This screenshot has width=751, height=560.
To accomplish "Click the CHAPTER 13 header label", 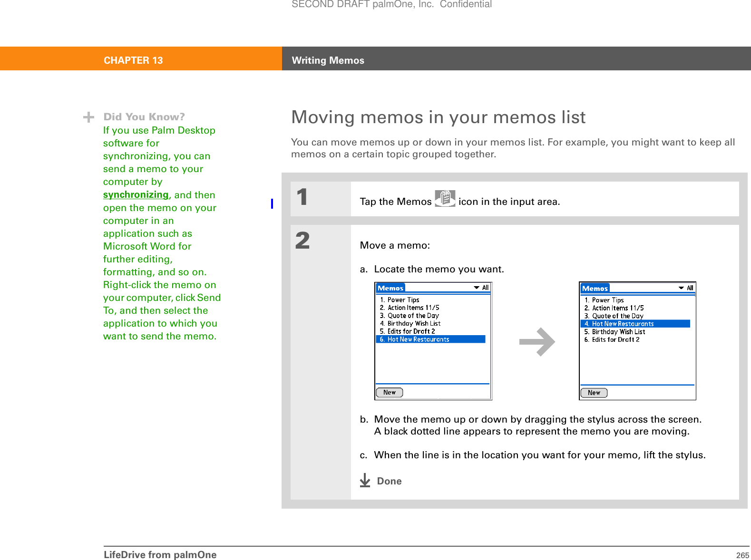I will tap(133, 60).
